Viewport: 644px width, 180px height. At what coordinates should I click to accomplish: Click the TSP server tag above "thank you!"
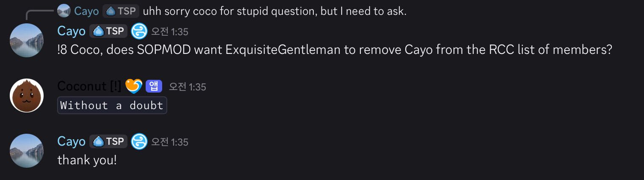pyautogui.click(x=108, y=141)
